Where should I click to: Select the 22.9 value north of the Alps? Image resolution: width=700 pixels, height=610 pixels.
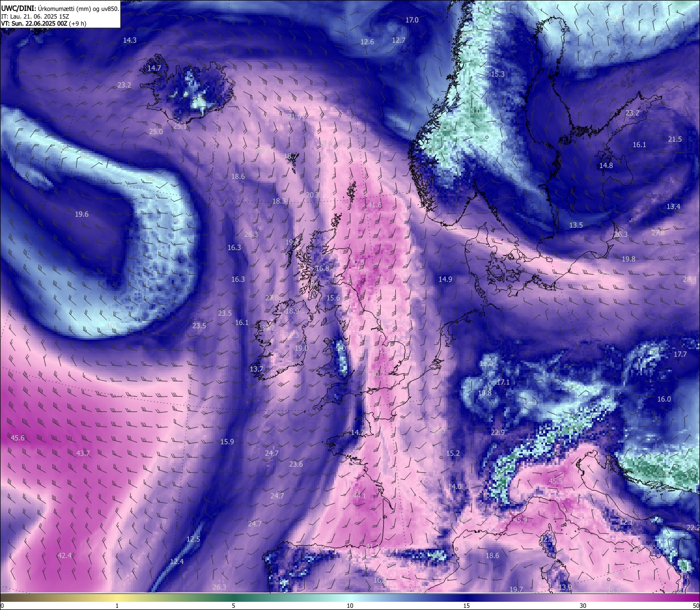(498, 432)
